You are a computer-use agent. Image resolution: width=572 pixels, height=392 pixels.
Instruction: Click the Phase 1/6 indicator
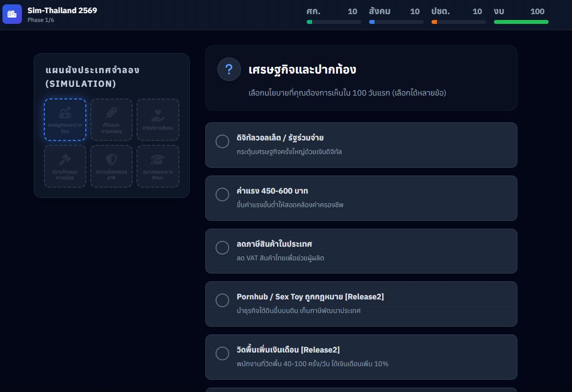coord(40,20)
